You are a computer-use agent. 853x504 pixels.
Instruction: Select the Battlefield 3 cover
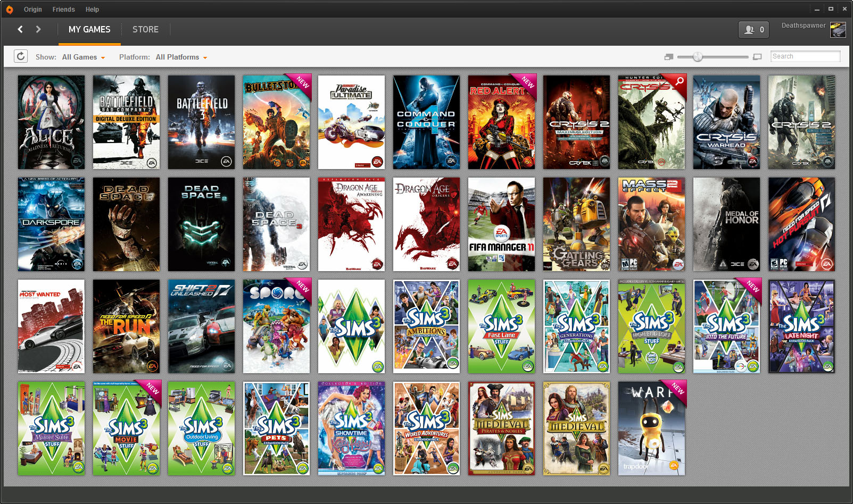(201, 122)
